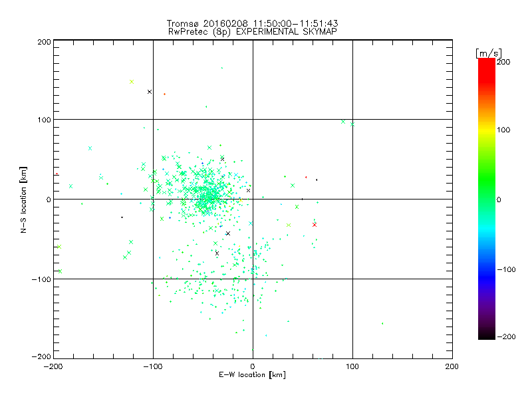Click the colorbar label '-200'
This screenshot has width=532, height=399.
click(506, 336)
